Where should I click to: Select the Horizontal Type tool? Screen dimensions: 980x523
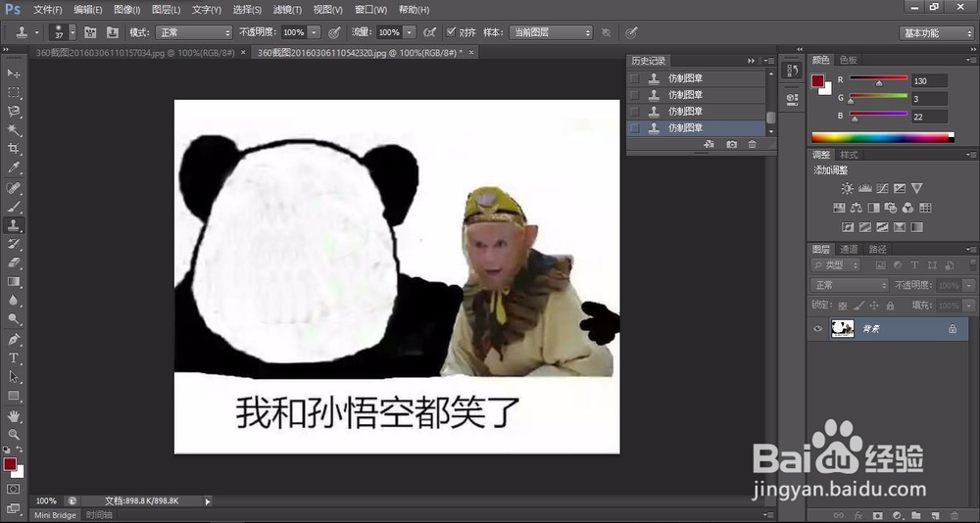14,358
